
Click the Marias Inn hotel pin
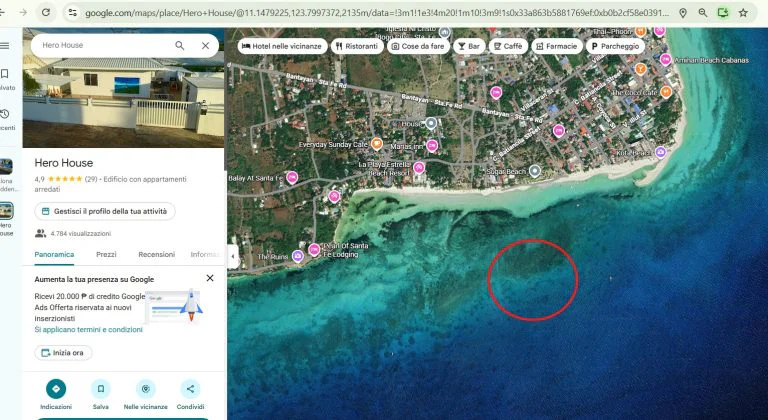[x=432, y=146]
